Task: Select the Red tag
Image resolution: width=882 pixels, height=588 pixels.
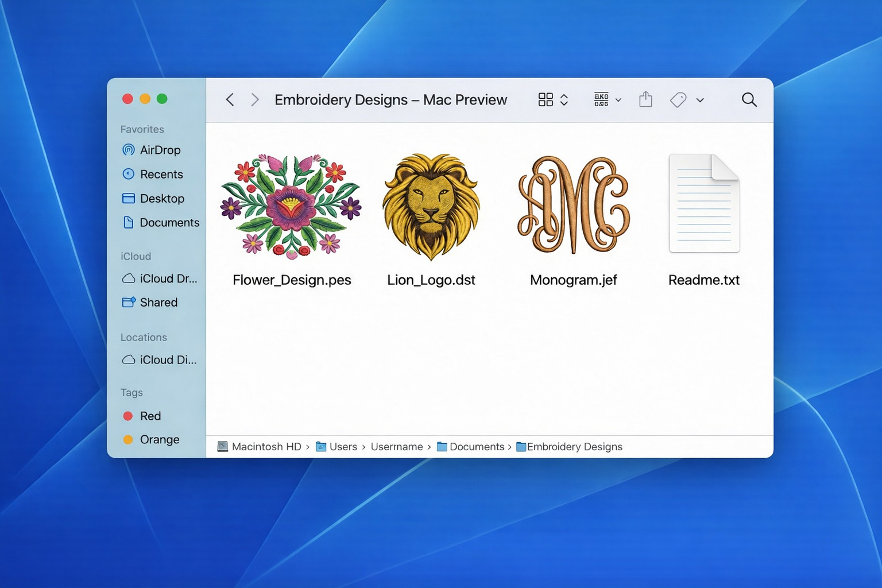Action: click(150, 416)
